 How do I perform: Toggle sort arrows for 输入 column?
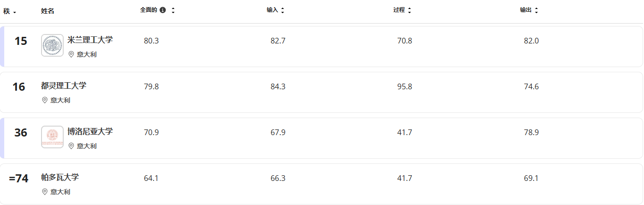coord(283,10)
